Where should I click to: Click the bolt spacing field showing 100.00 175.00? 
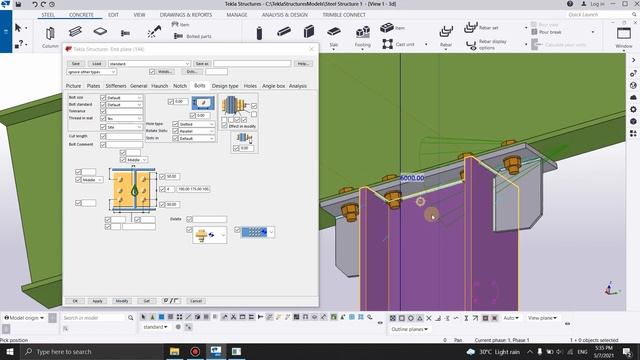tap(193, 189)
